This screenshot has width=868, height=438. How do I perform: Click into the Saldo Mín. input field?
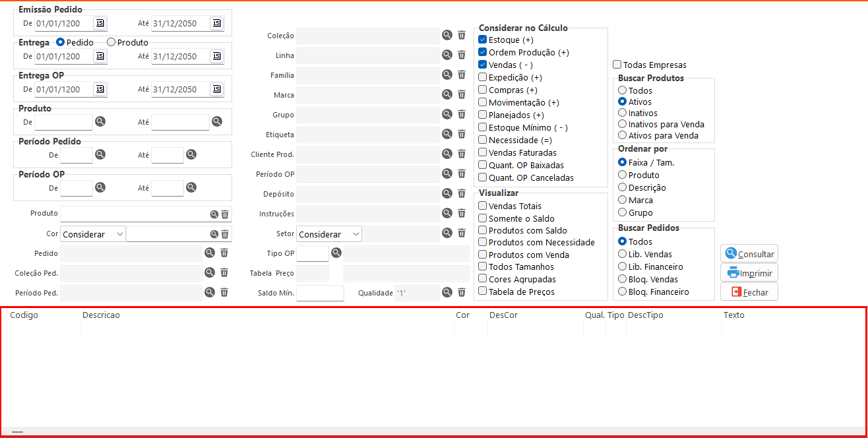pos(320,293)
